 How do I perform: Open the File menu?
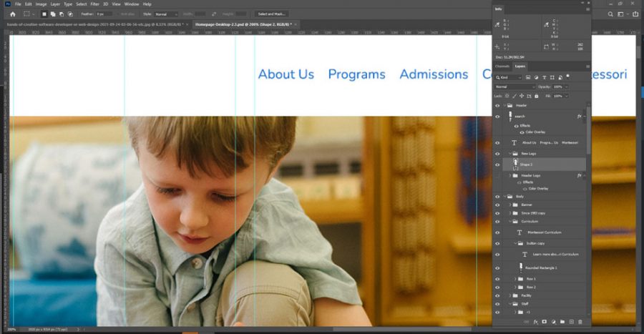pyautogui.click(x=18, y=4)
